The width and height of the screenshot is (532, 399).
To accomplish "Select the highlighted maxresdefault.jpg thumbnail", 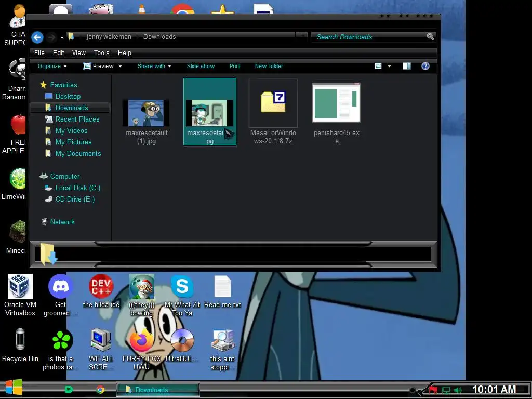I will [210, 112].
